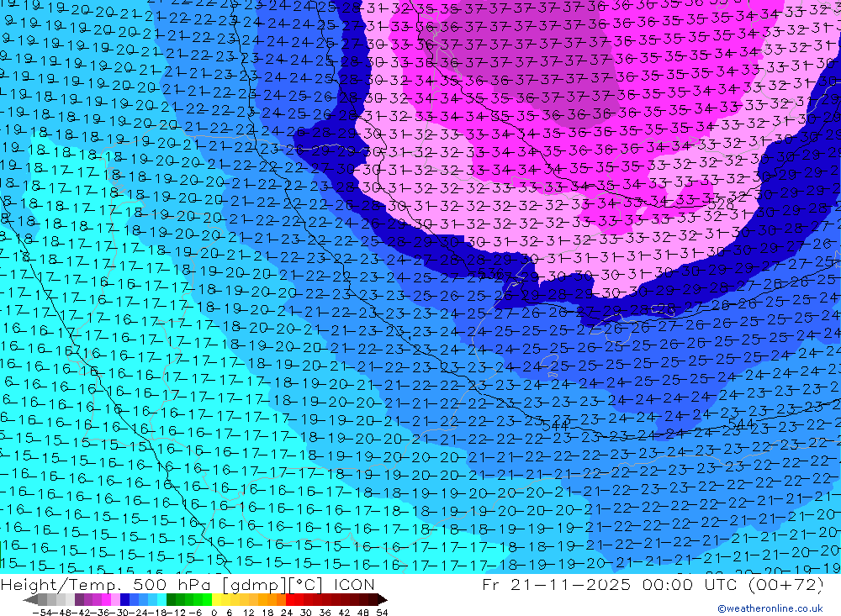Select the bright yellow legend swatch at 0

pyautogui.click(x=216, y=599)
